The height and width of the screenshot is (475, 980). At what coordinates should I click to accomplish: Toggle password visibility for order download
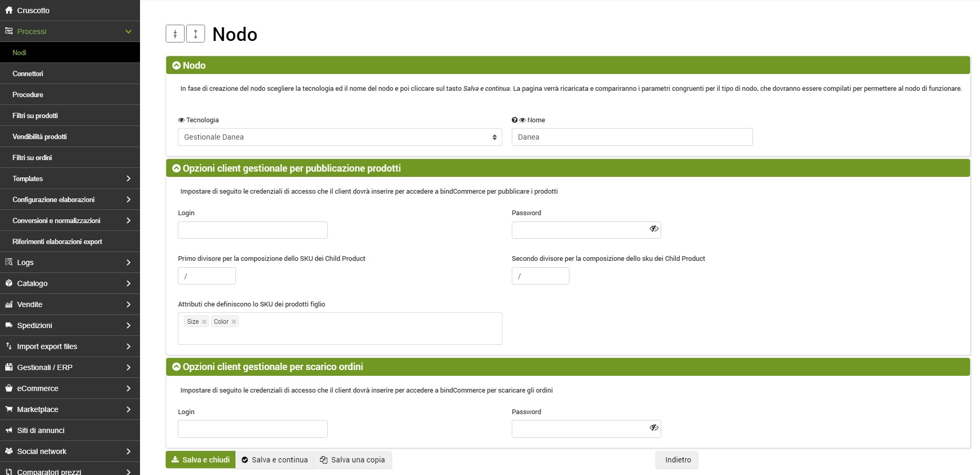653,428
